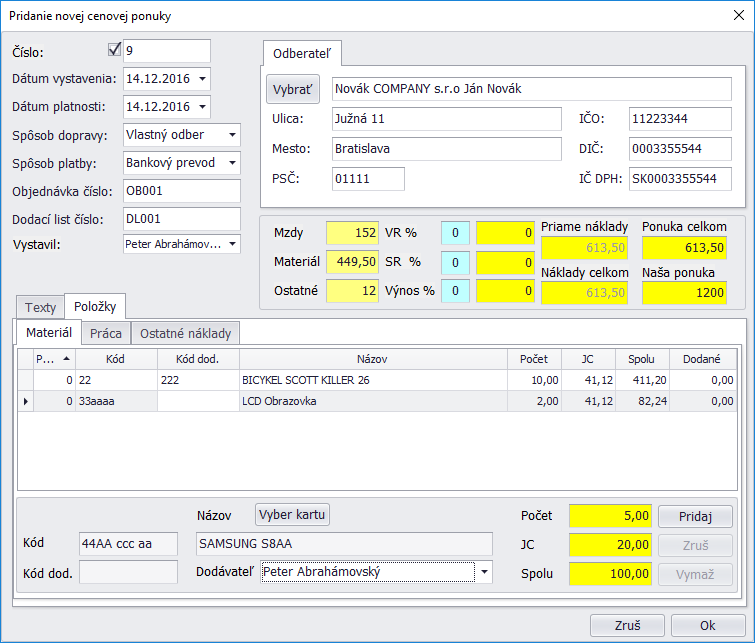The width and height of the screenshot is (755, 643).
Task: Click the Naša ponuka yellow field
Action: click(x=684, y=292)
